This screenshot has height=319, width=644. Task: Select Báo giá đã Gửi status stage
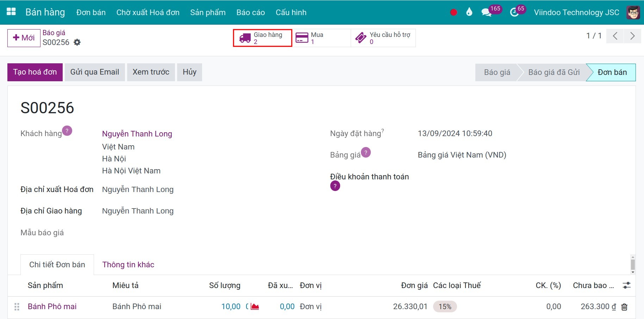click(554, 72)
